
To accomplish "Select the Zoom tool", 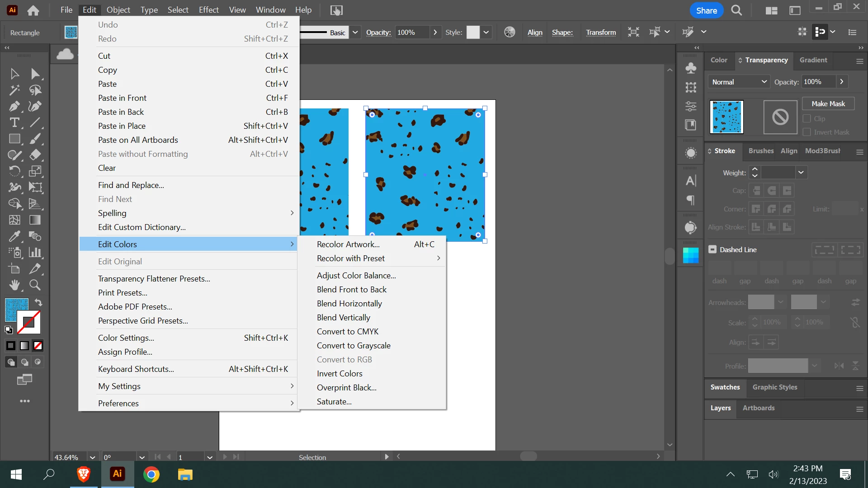I will (x=35, y=285).
